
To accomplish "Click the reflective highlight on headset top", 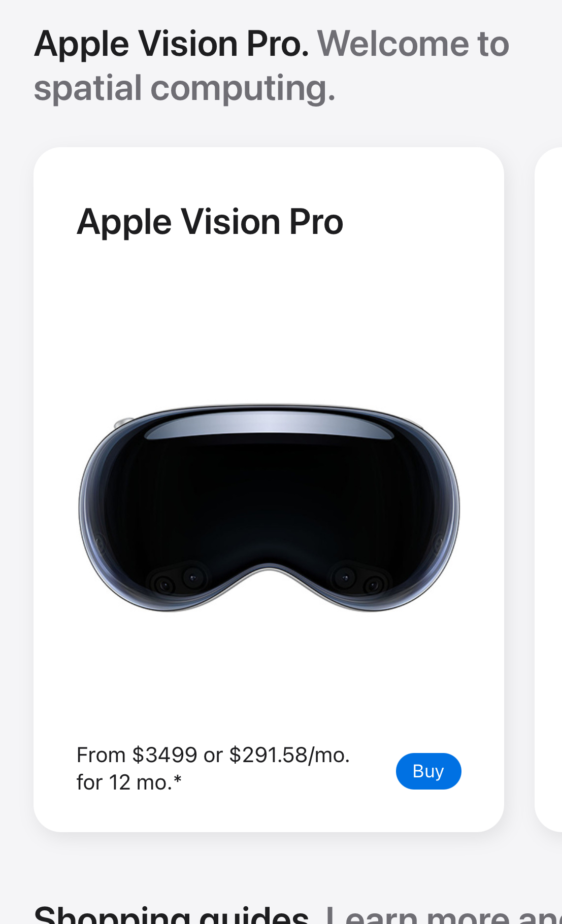I will [x=269, y=425].
